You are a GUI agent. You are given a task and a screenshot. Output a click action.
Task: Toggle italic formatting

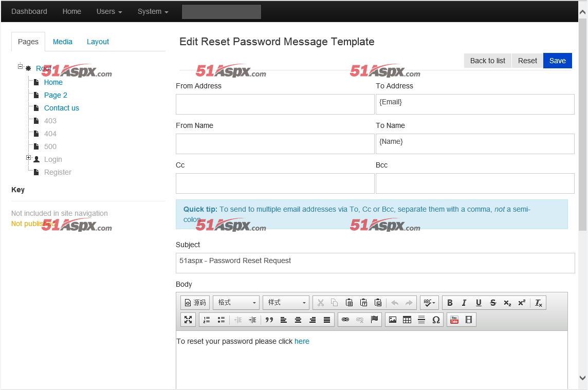point(464,303)
